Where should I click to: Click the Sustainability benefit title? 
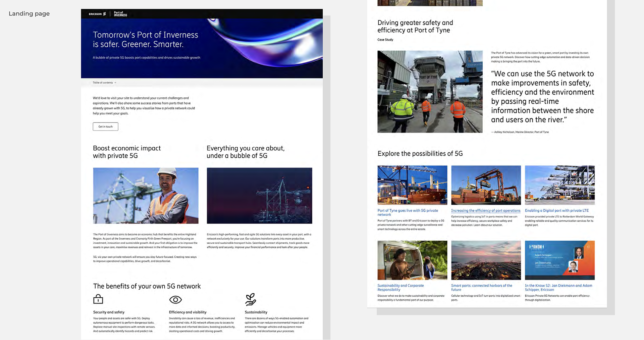(256, 312)
